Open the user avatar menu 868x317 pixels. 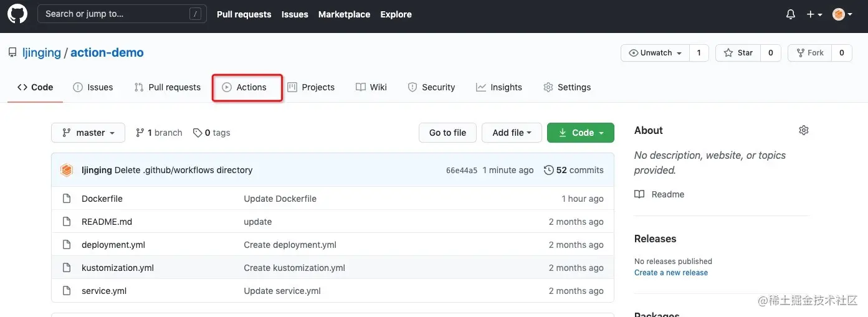(842, 14)
